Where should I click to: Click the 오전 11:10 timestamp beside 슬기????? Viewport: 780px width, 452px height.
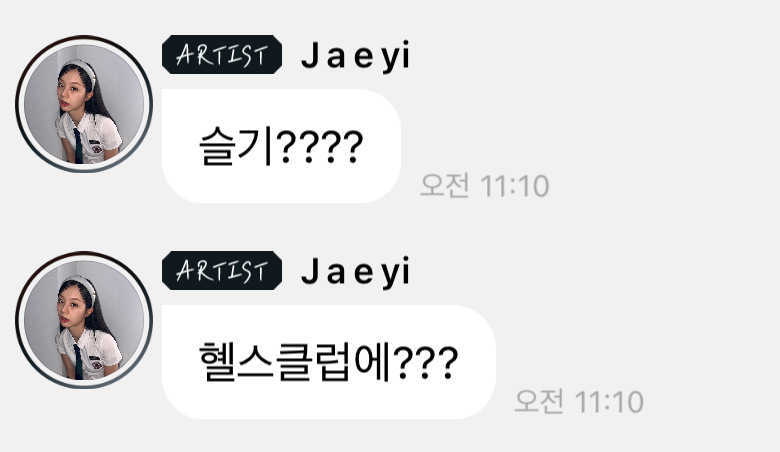485,185
